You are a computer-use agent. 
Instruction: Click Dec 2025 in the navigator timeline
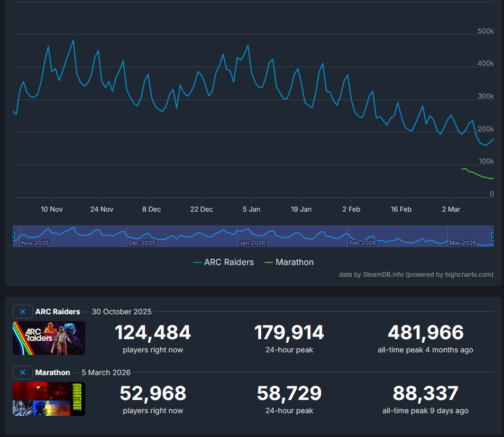142,243
